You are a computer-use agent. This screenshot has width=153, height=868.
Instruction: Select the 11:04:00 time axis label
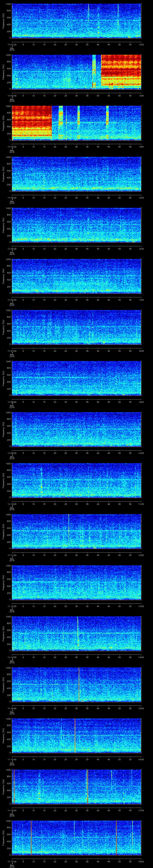coord(12,198)
